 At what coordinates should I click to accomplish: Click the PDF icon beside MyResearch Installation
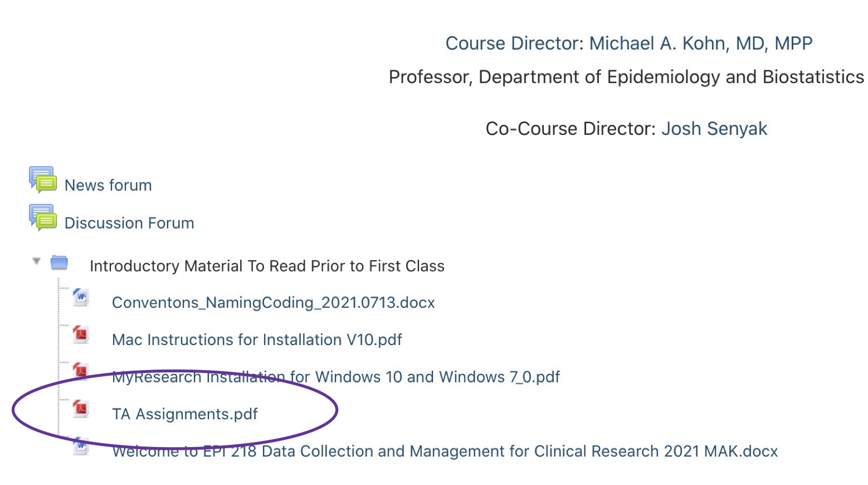click(x=81, y=372)
